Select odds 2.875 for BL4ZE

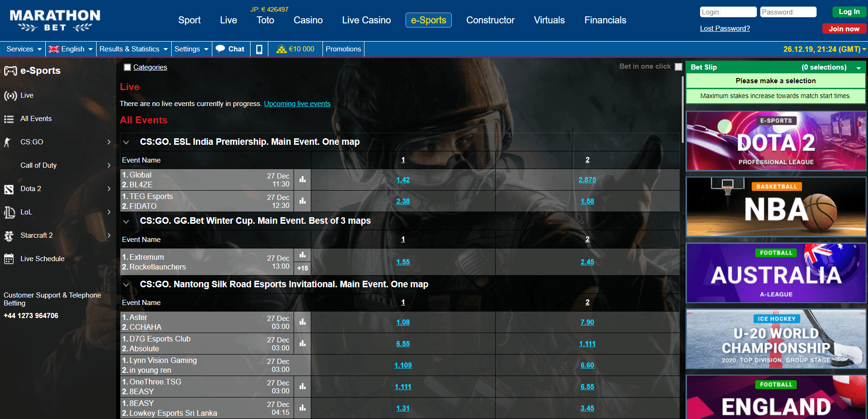tap(588, 180)
